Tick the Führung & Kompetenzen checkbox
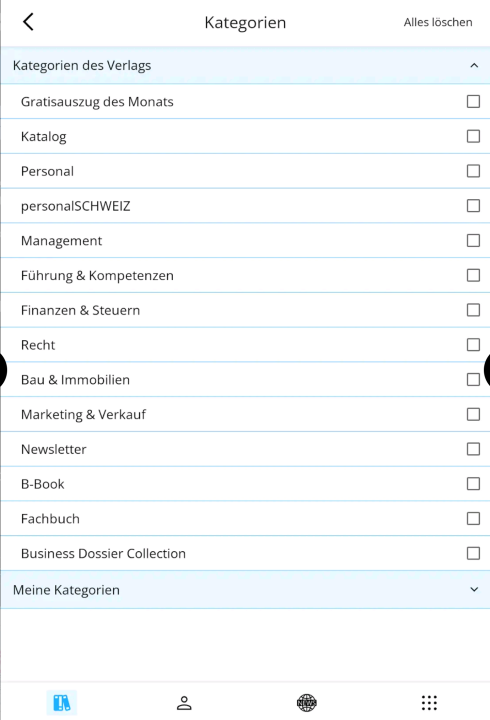Viewport: 490px width, 720px height. tap(473, 276)
